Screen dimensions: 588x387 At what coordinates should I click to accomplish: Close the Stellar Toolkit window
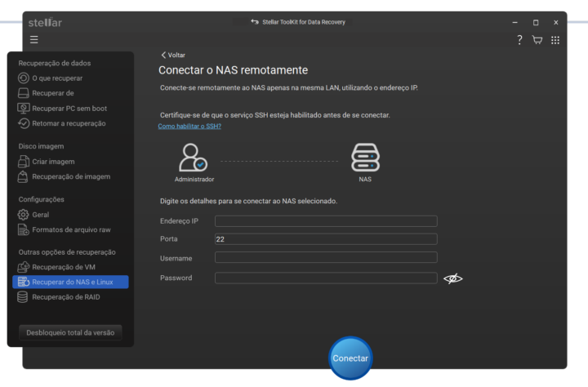(556, 23)
